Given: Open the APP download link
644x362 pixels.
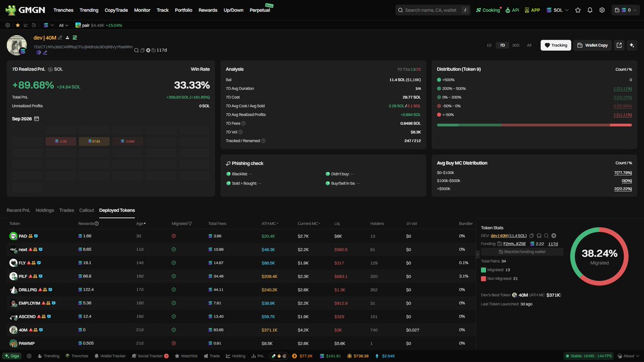Looking at the screenshot, I should [532, 10].
